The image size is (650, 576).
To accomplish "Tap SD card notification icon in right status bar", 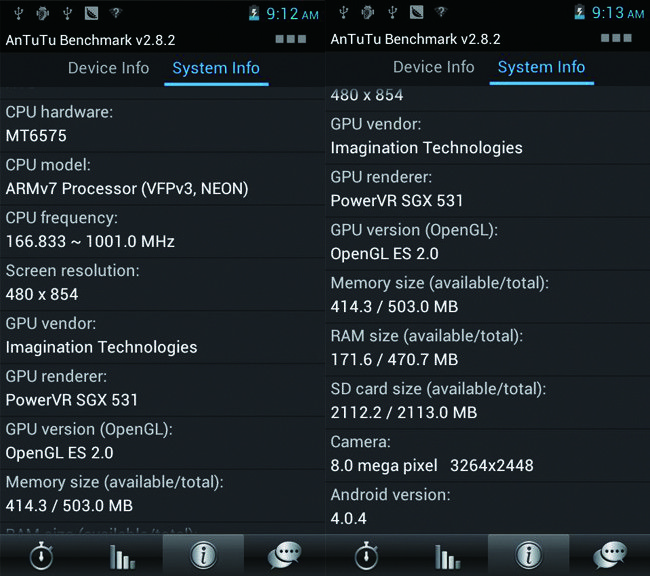I will coord(416,12).
